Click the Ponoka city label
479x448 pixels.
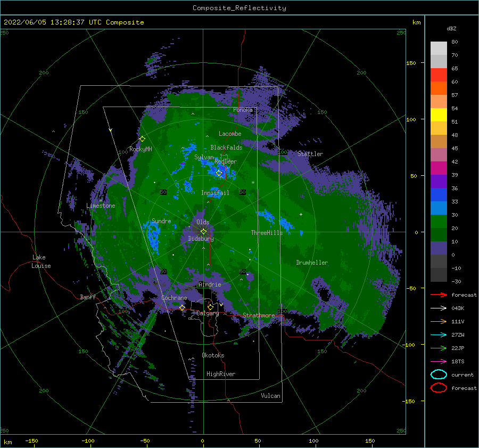point(243,110)
